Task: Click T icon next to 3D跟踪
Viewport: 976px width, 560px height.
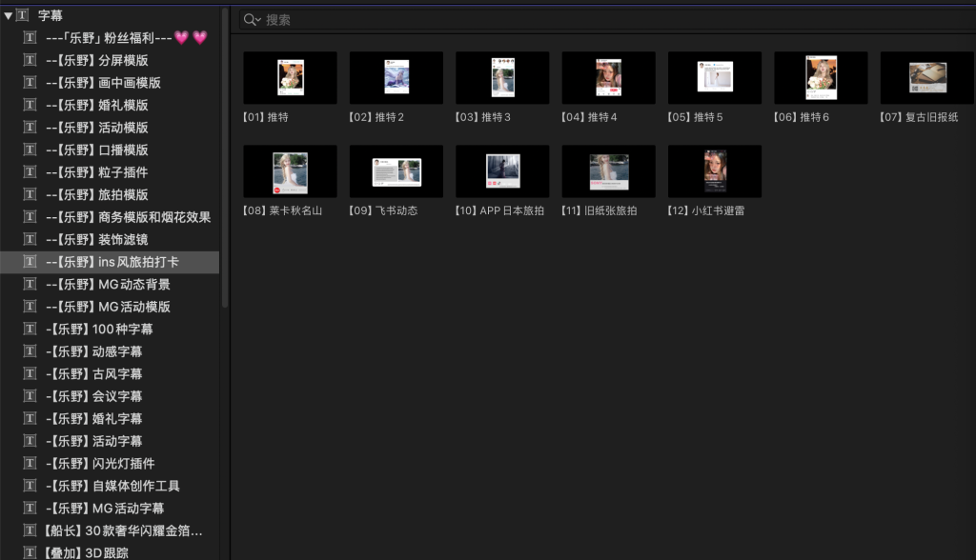Action: click(30, 552)
